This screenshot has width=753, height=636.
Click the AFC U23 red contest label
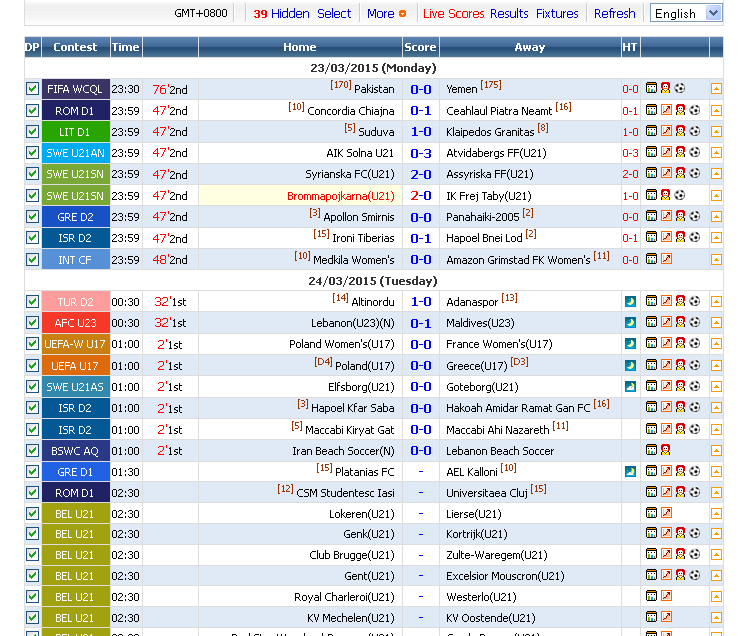[75, 323]
